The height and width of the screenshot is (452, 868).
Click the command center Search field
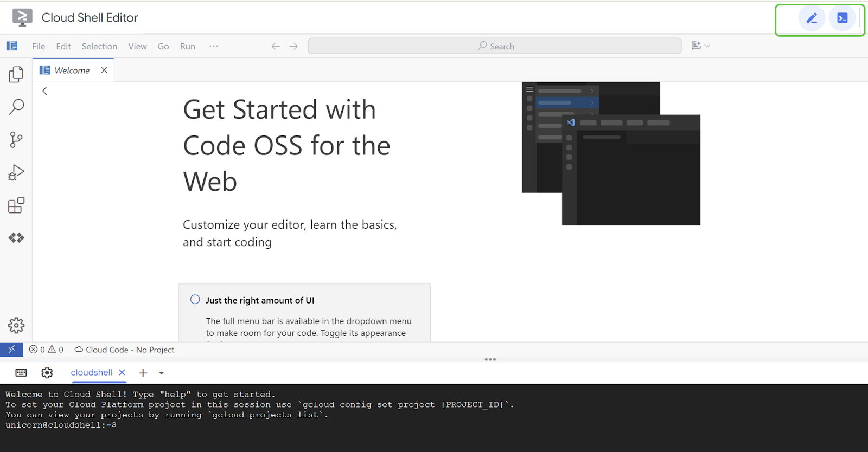click(x=495, y=46)
